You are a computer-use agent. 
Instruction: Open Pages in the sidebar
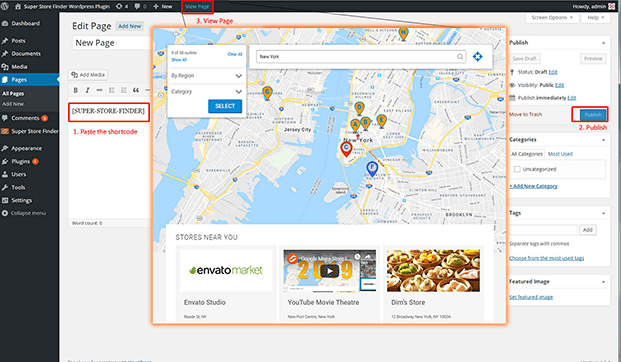(x=30, y=80)
